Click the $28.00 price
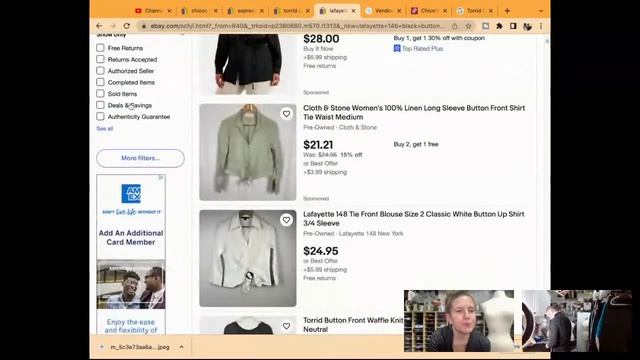This screenshot has height=360, width=640. pos(321,39)
